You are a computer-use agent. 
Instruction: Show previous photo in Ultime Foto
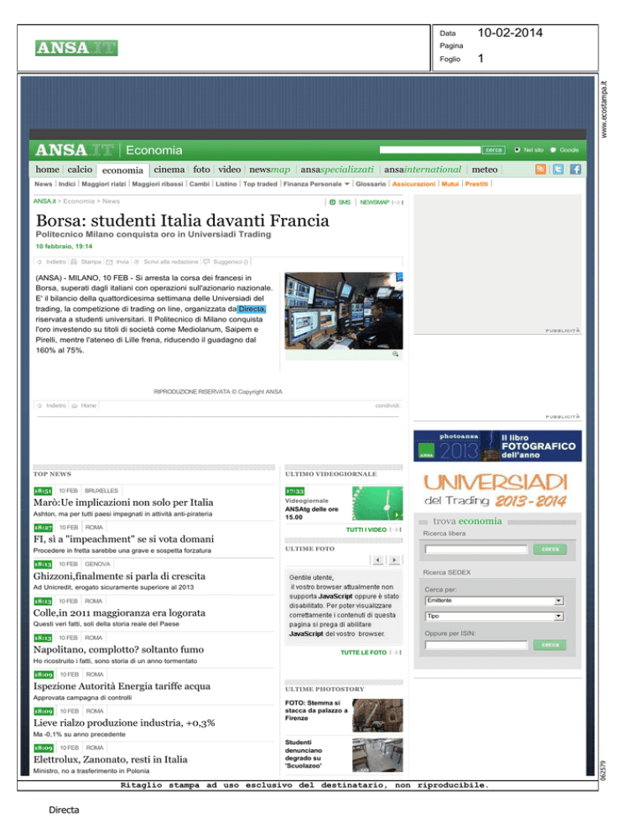(378, 560)
